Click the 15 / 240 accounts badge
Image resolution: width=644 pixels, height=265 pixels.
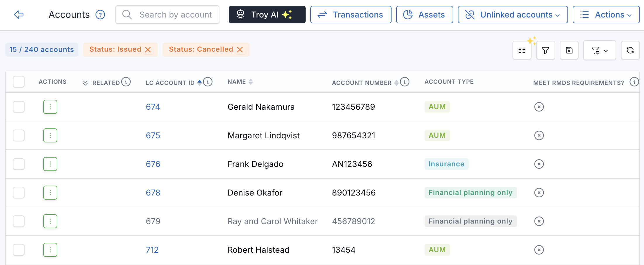click(41, 50)
